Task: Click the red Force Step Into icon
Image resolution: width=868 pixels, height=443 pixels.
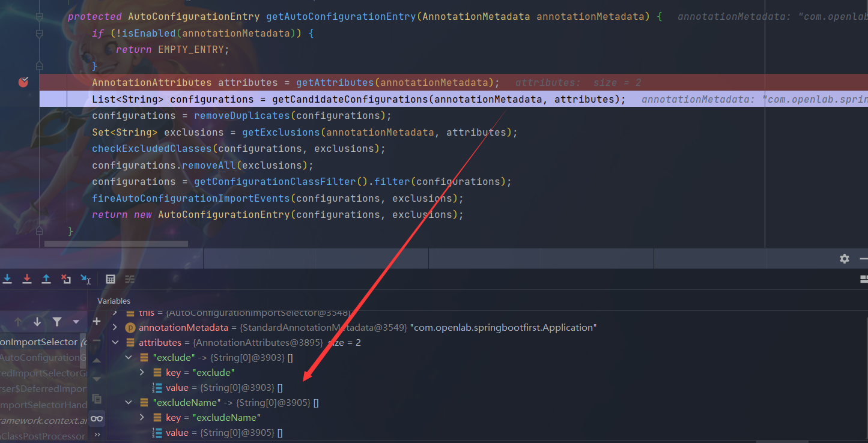Action: tap(27, 279)
